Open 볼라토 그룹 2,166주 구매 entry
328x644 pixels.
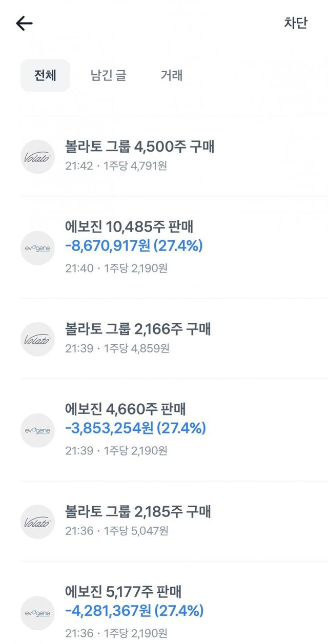point(138,329)
